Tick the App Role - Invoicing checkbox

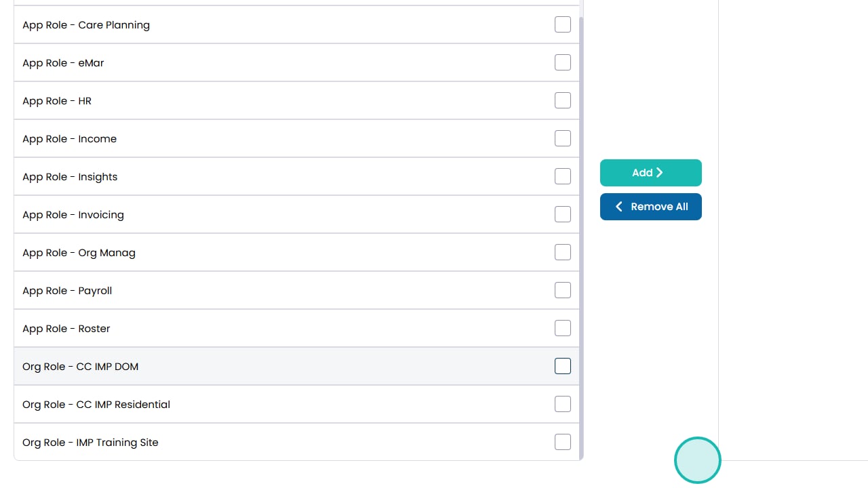(x=563, y=214)
